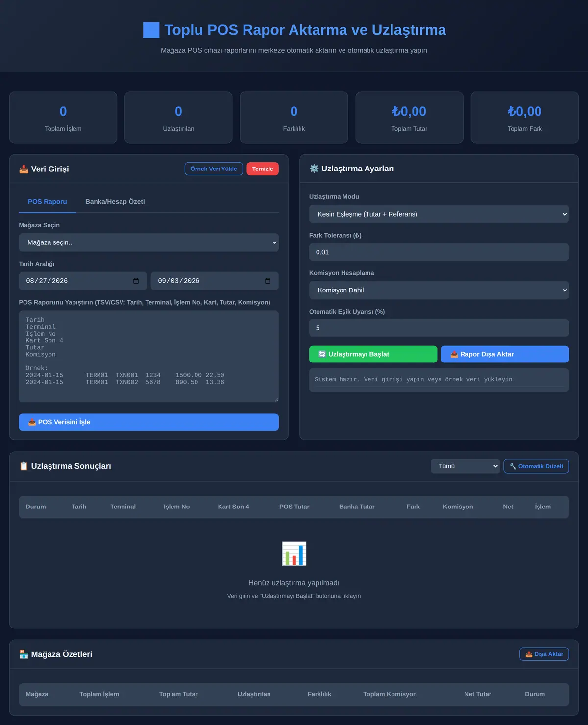Click the clipboard icon beside Uzlaştırma Sonuçları
Viewport: 588px width, 725px height.
pos(24,466)
